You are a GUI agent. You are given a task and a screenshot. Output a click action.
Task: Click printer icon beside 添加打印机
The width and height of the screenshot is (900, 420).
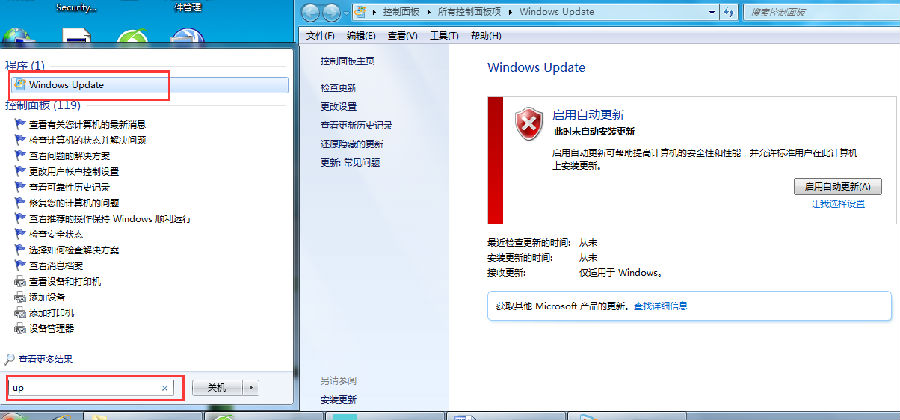20,313
